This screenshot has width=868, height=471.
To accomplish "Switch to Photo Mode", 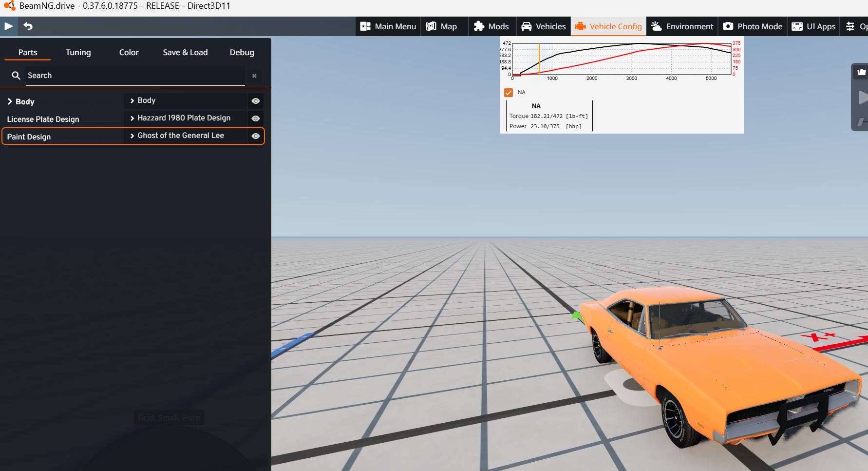I will click(753, 26).
